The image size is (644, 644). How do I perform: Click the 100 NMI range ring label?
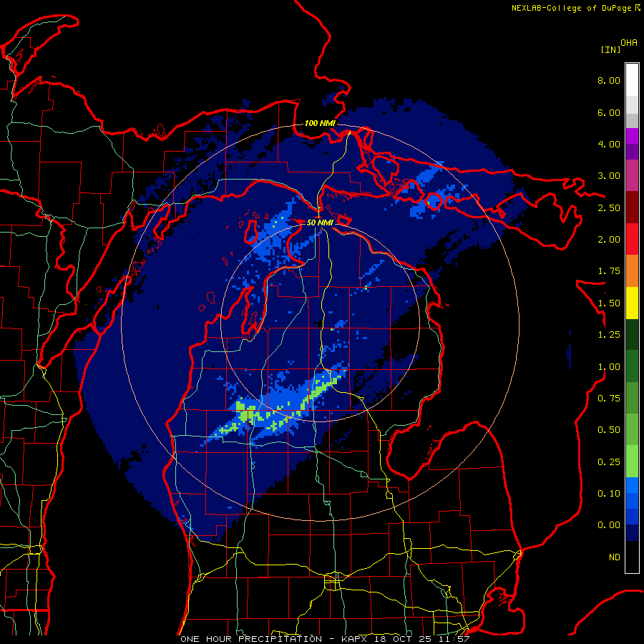coord(320,123)
